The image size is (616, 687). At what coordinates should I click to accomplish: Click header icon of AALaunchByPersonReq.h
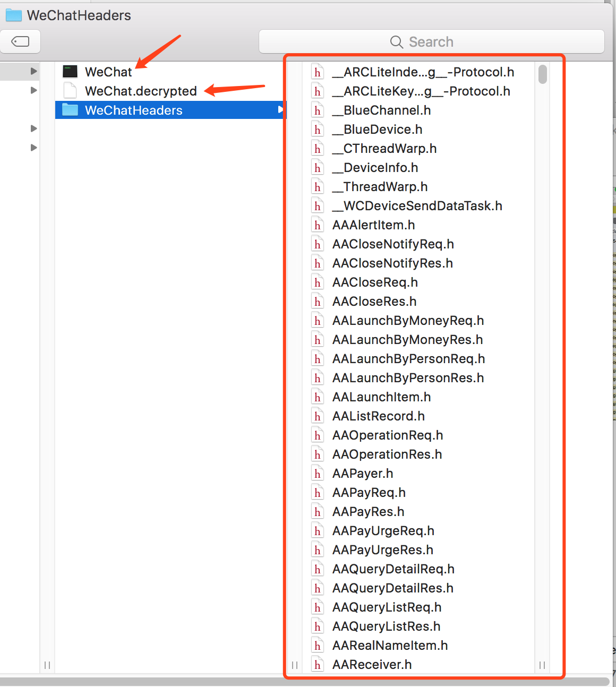coord(318,358)
